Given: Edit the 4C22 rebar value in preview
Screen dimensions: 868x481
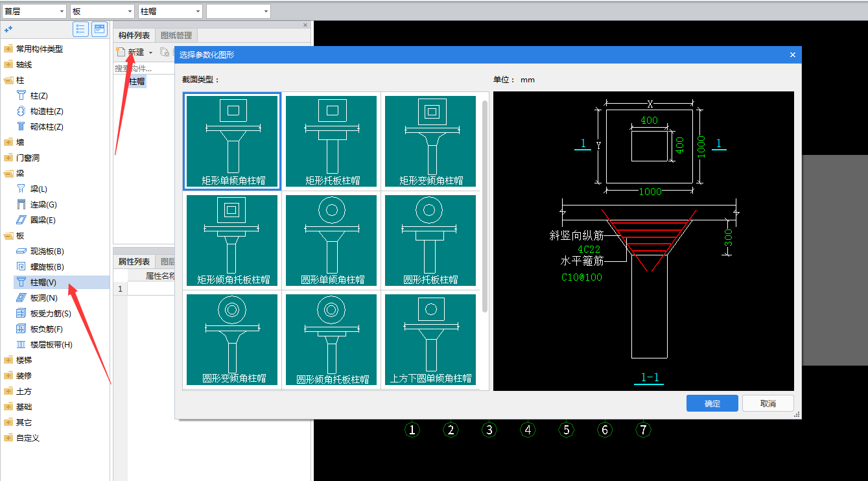Looking at the screenshot, I should click(x=589, y=248).
